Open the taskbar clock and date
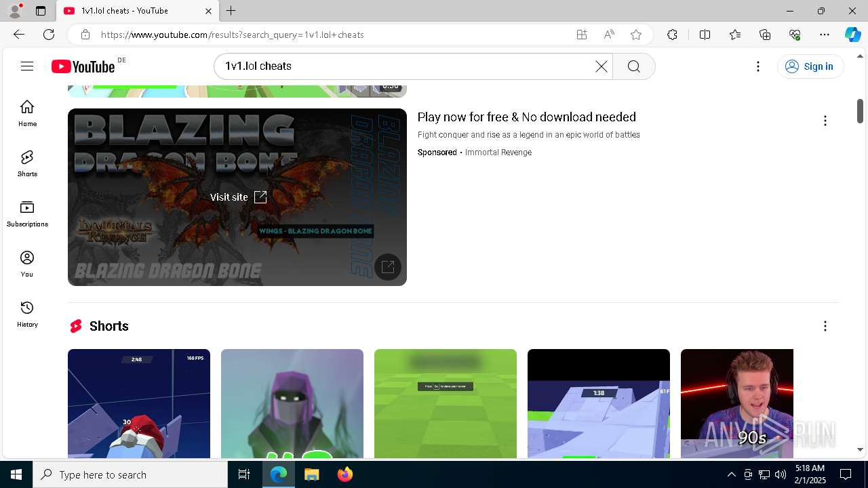This screenshot has width=868, height=488. click(x=810, y=474)
